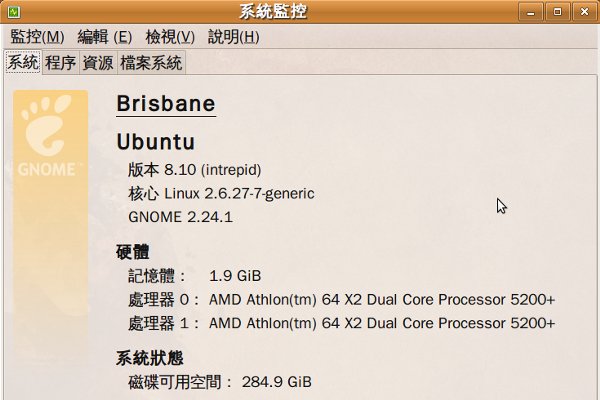Click the memory value 1.9 GiB
The width and height of the screenshot is (600, 400).
235,276
